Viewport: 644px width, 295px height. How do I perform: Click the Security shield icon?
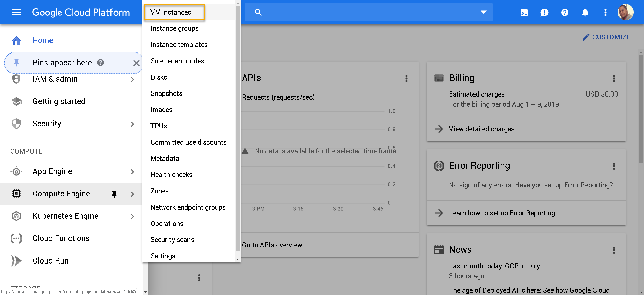point(16,124)
